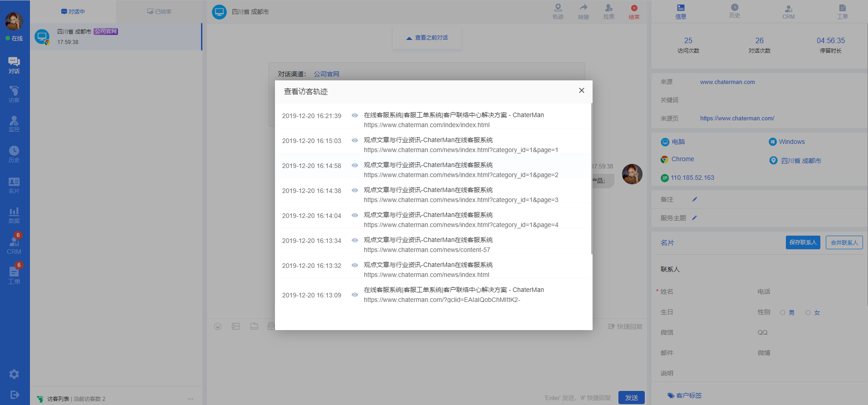Select the 对话中 active conversations tab
Viewport: 868px width, 405px height.
[73, 12]
